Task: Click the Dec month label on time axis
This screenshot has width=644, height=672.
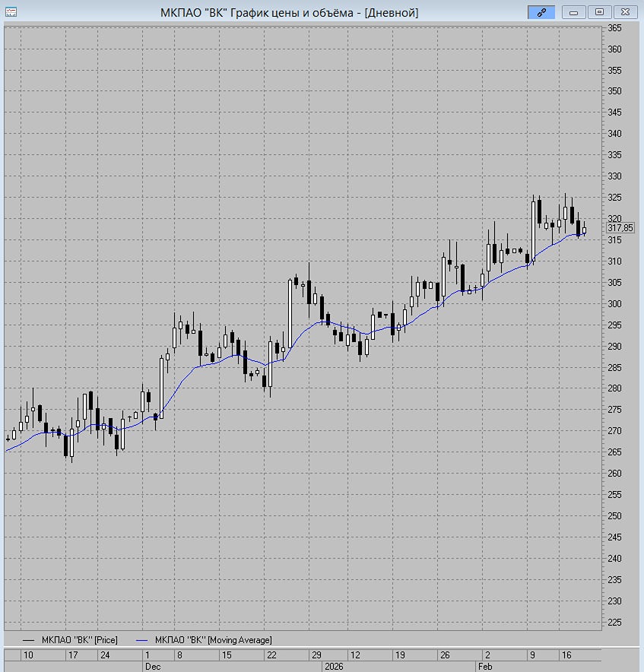Action: click(153, 667)
